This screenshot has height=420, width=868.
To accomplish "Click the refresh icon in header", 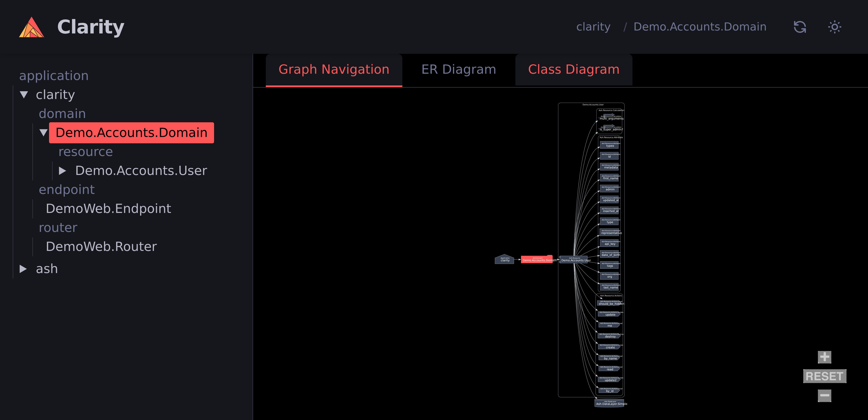I will 800,27.
